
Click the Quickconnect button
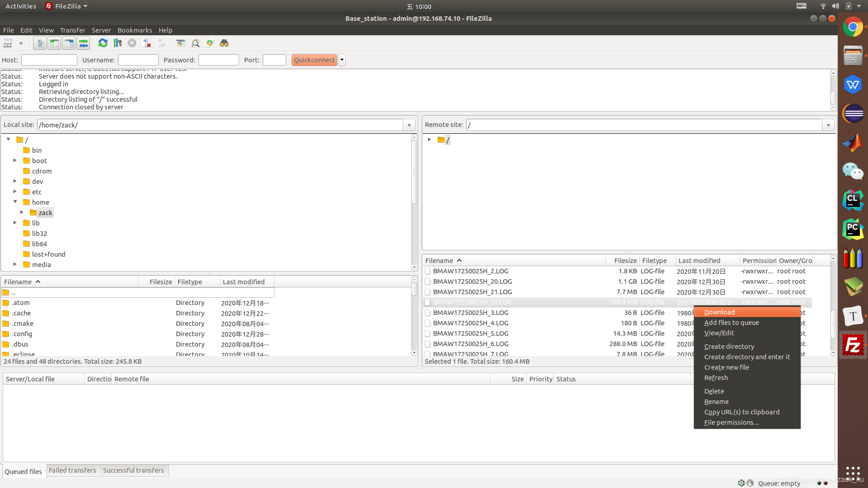pos(314,60)
